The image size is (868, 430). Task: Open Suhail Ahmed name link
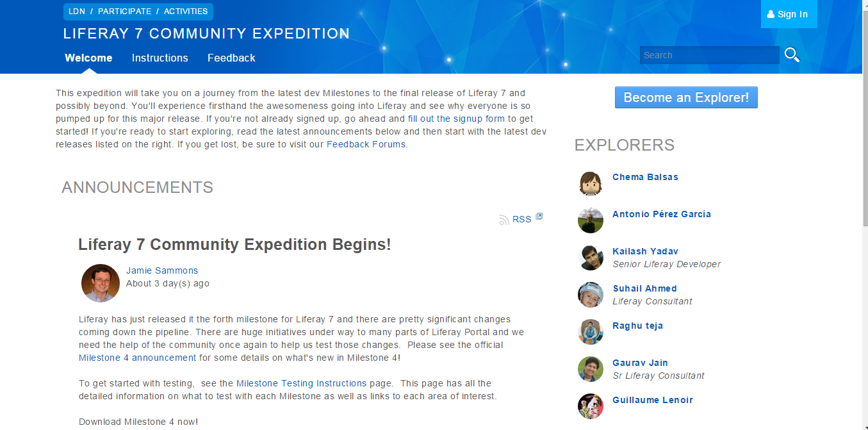tap(644, 288)
